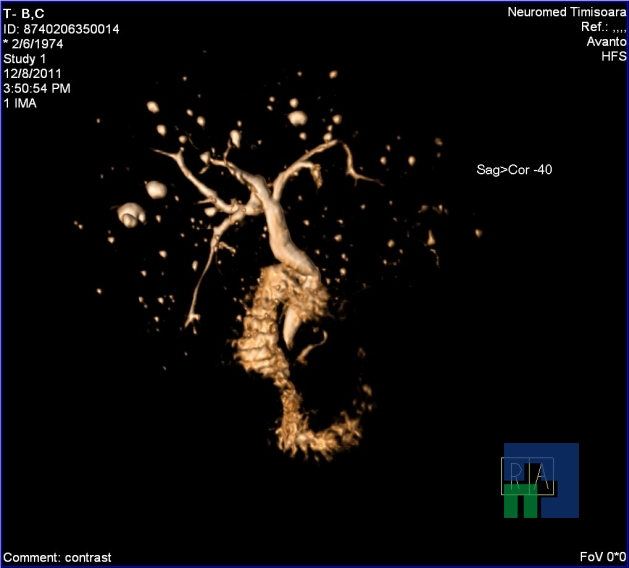Click the 'Avanto' scanner model text

click(606, 42)
